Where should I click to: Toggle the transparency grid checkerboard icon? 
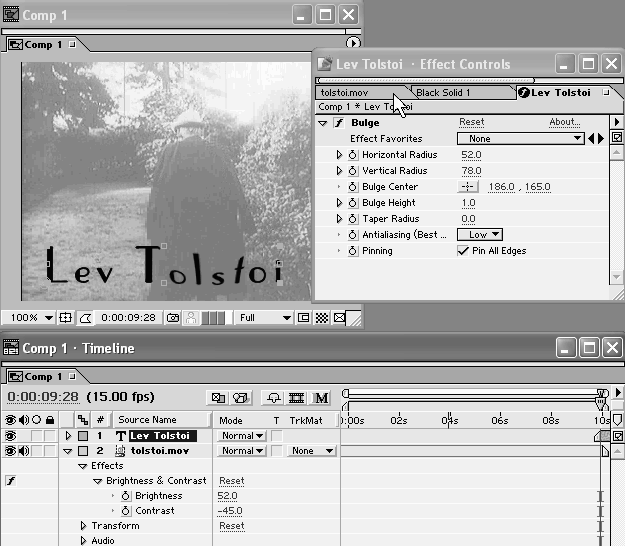click(x=322, y=318)
